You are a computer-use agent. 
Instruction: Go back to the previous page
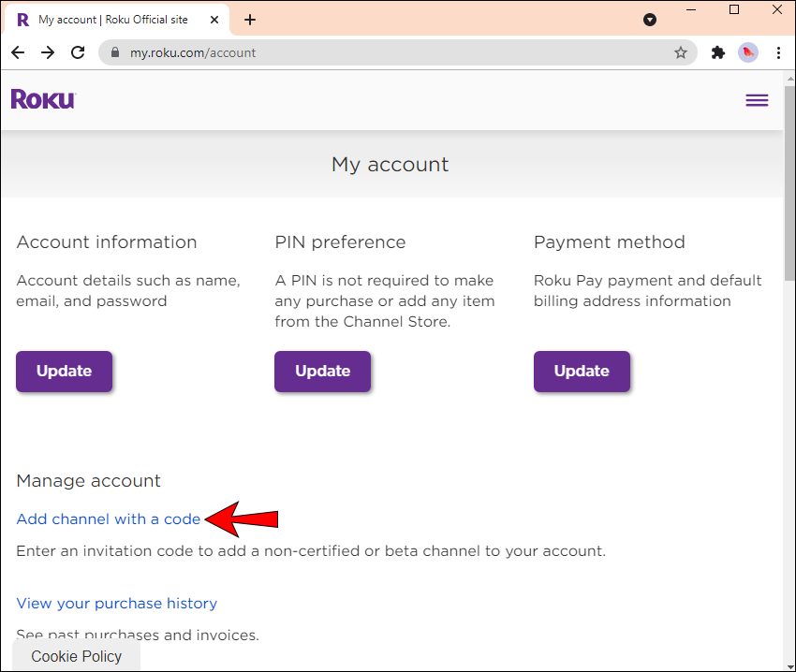pyautogui.click(x=18, y=53)
